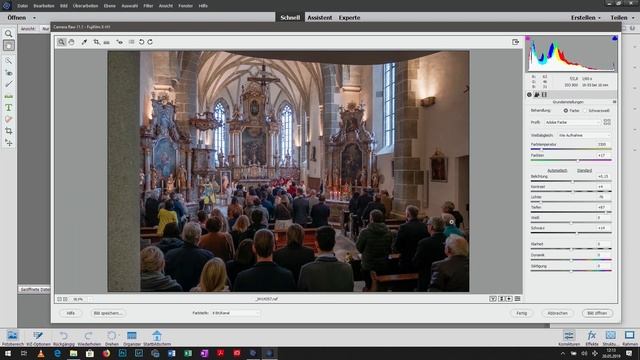
Task: Pick the white balance eyedropper tool
Action: (84, 42)
